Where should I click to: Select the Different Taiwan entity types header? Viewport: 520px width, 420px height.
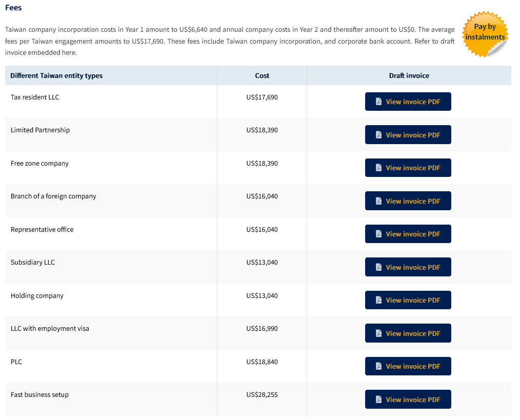pos(56,75)
